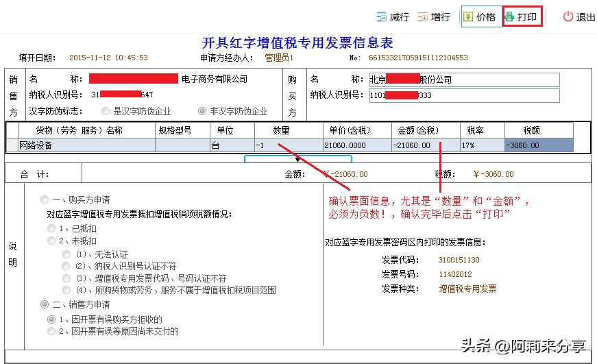The width and height of the screenshot is (597, 364).
Task: Click the row selector left of 网络设备
Action: [12, 145]
